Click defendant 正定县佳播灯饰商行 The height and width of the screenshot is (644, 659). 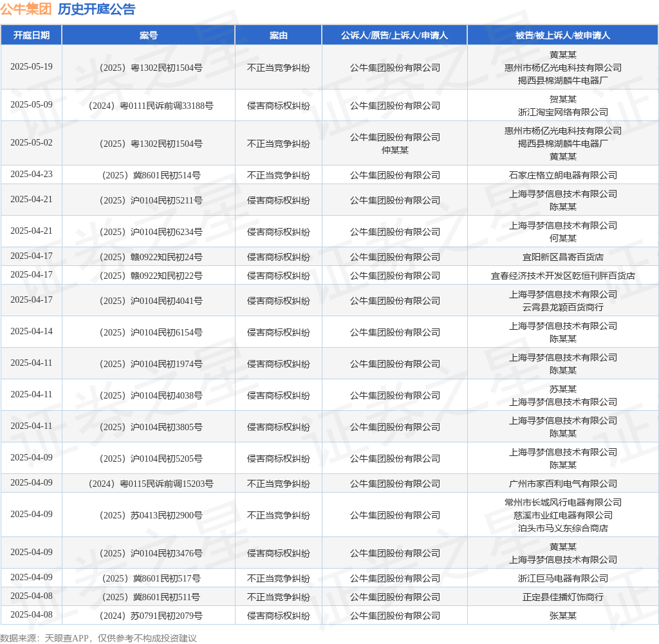point(562,597)
